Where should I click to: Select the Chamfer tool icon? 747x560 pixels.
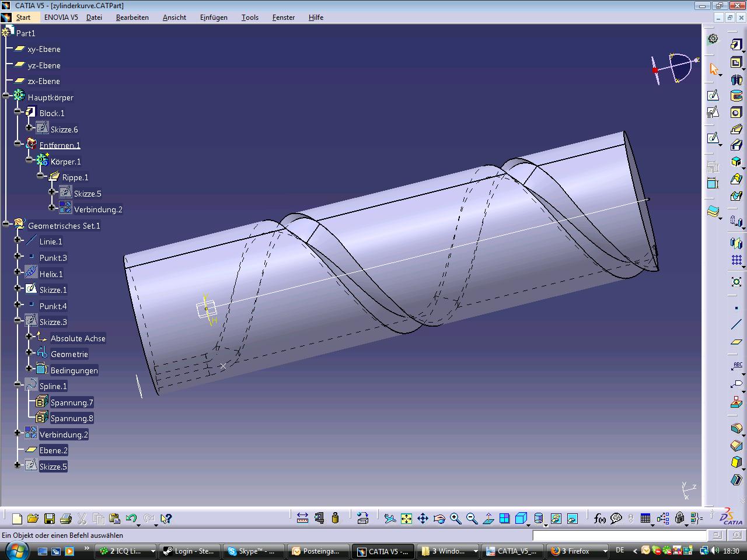click(x=736, y=446)
